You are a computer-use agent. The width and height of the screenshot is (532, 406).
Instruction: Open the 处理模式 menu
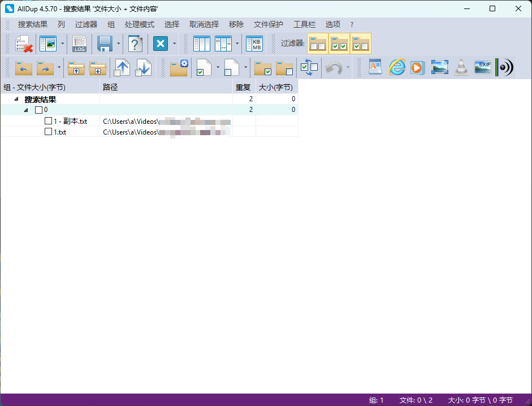click(x=139, y=24)
